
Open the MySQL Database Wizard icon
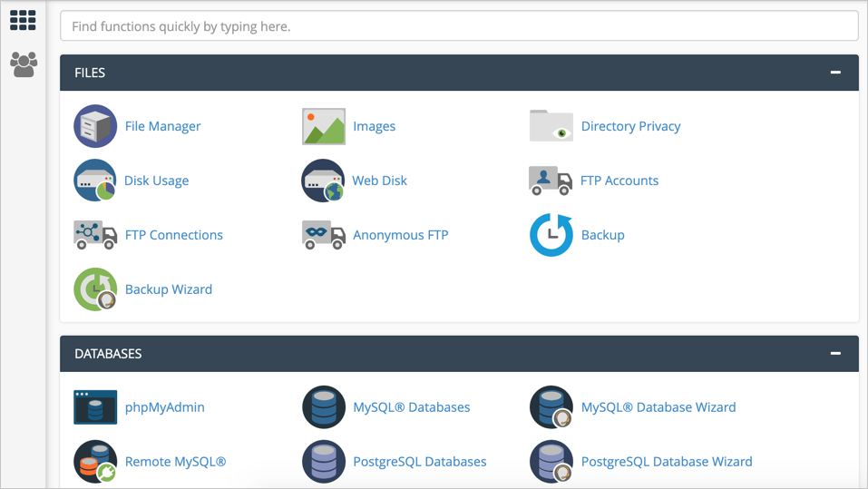coord(551,407)
